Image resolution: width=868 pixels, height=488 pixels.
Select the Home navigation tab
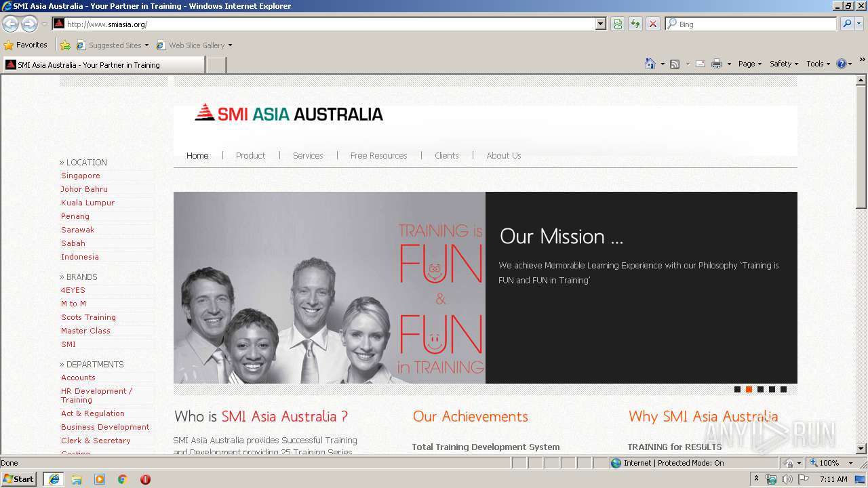pyautogui.click(x=197, y=155)
